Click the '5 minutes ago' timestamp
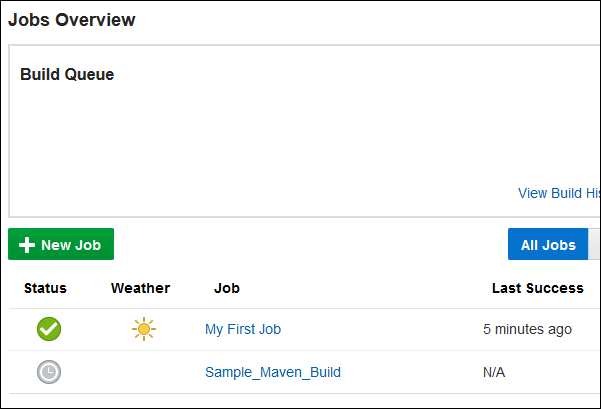Viewport: 601px width, 409px height. 527,329
